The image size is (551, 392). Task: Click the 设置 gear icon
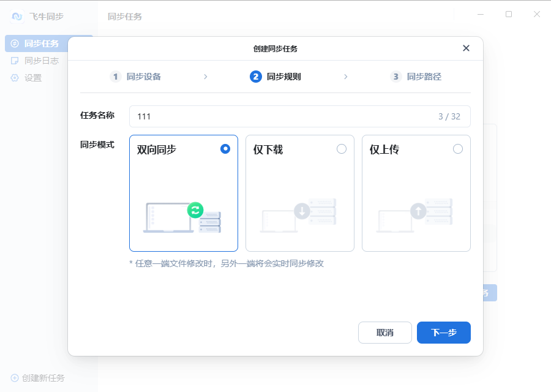(x=15, y=78)
